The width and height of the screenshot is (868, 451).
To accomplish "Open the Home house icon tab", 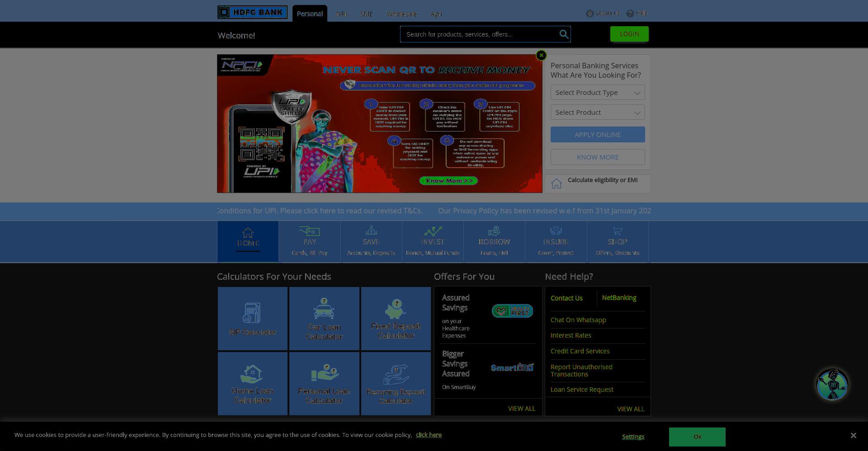I will (248, 241).
